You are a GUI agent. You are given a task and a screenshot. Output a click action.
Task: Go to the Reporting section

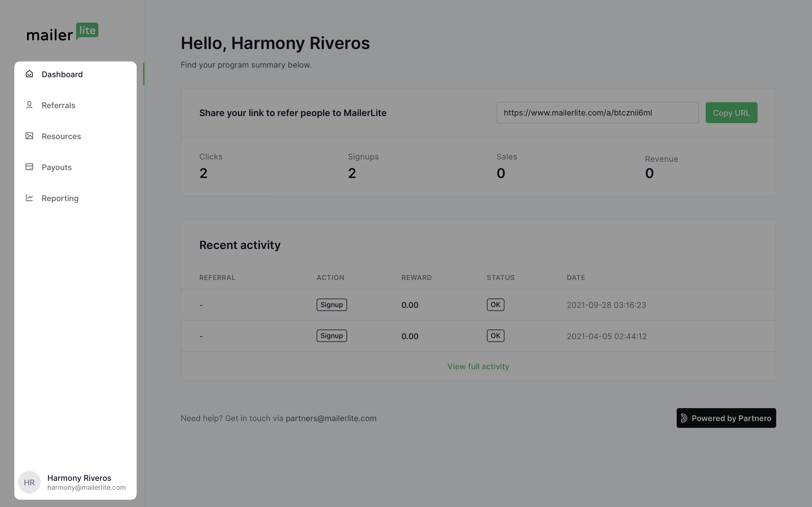60,198
